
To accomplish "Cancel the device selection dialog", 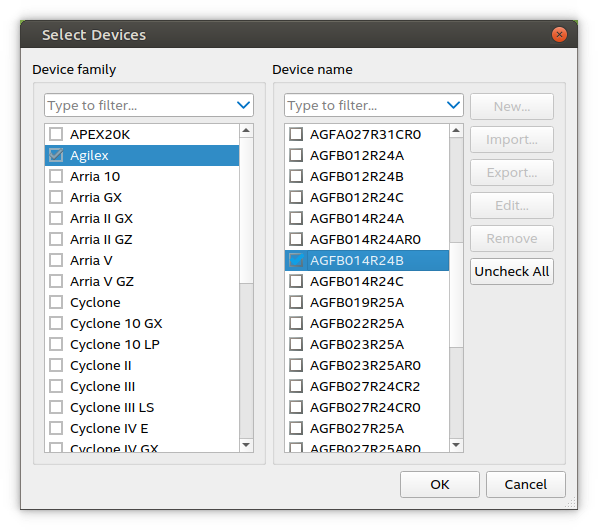I will [x=526, y=484].
